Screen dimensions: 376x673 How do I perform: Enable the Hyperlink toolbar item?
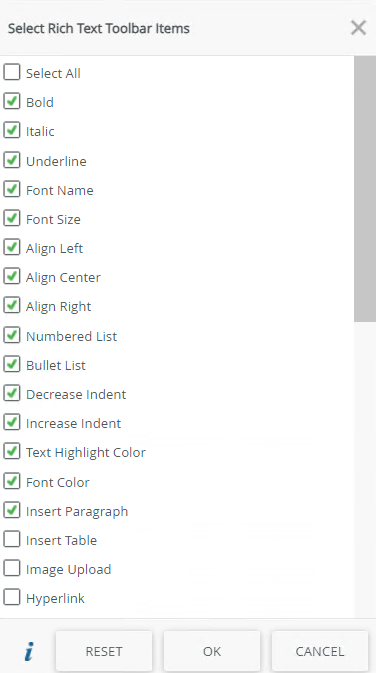click(12, 597)
